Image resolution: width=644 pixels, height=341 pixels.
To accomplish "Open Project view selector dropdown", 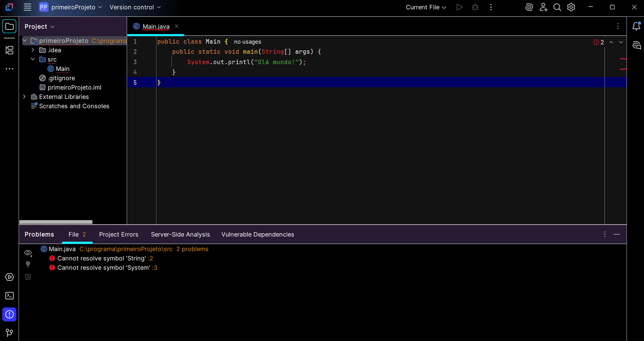I will coord(40,26).
